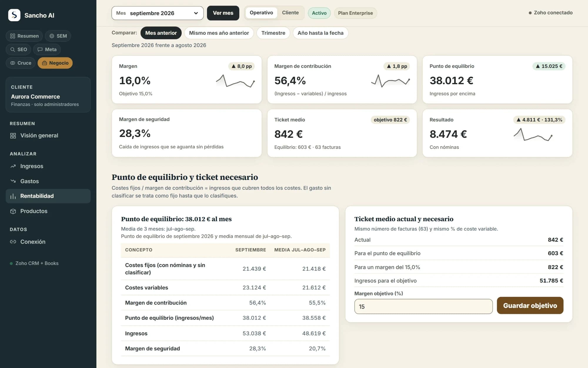This screenshot has width=588, height=368.
Task: Click the Ingresos trend-up icon
Action: (x=13, y=166)
